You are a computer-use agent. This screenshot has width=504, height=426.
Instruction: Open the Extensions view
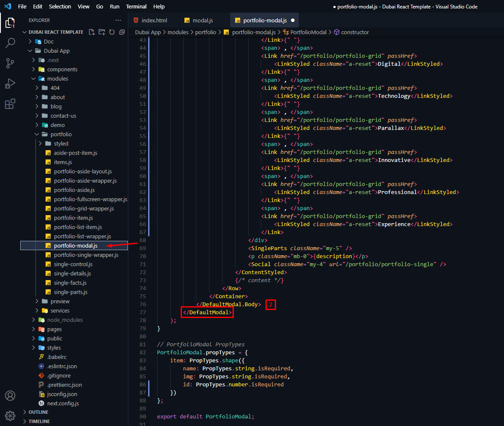10,104
